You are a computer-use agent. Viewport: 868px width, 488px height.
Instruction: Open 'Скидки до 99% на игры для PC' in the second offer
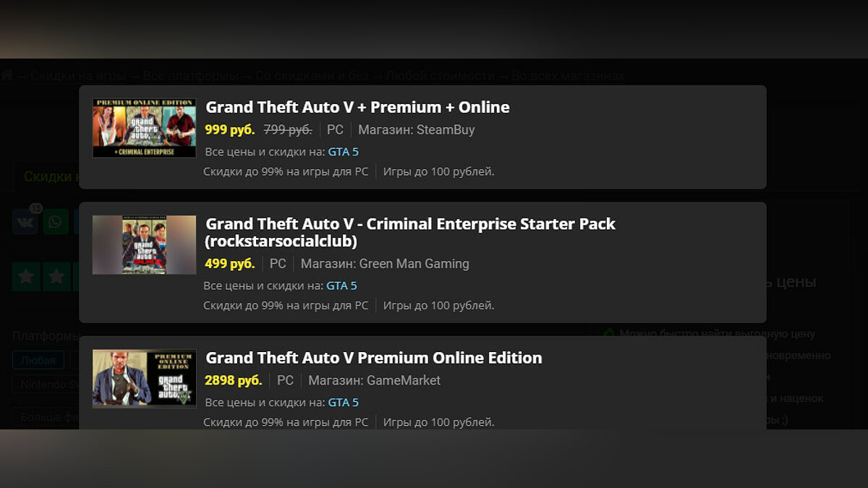(x=286, y=305)
